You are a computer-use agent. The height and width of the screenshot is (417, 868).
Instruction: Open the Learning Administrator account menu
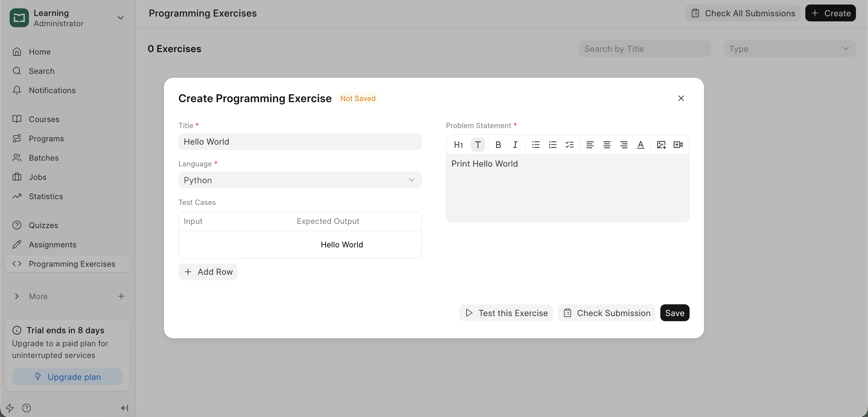[68, 18]
